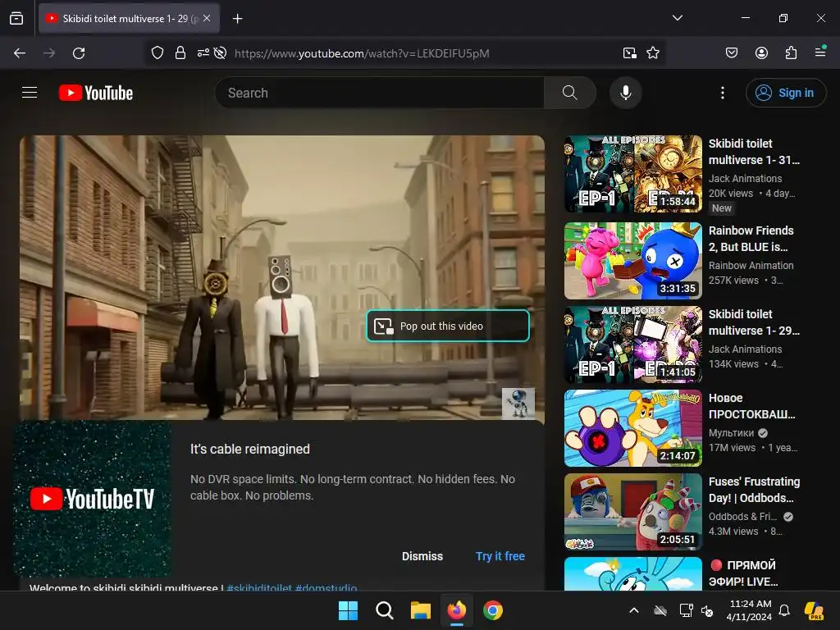Screen dimensions: 840x630
Task: Open site permissions icon in address bar
Action: (203, 53)
